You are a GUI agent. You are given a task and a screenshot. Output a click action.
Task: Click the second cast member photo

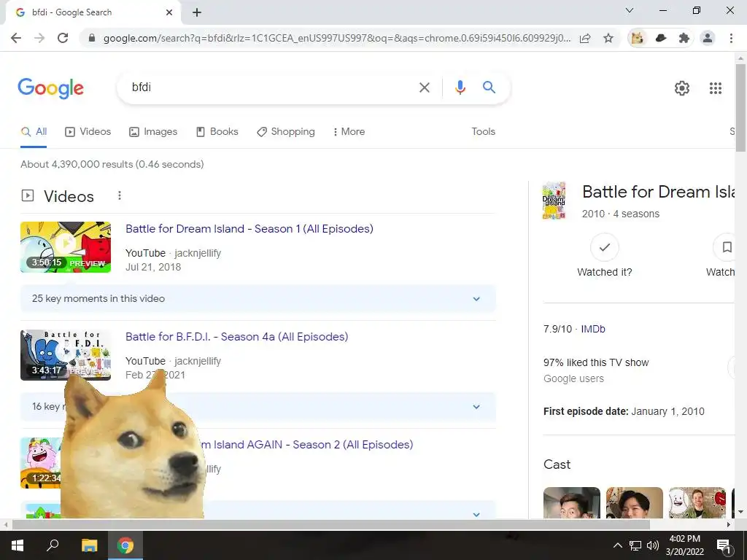click(x=634, y=502)
